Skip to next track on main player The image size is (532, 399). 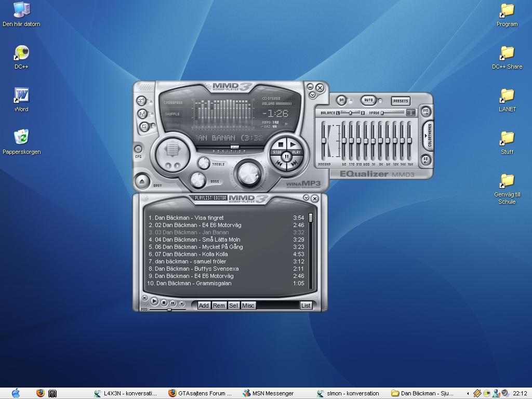[x=294, y=164]
